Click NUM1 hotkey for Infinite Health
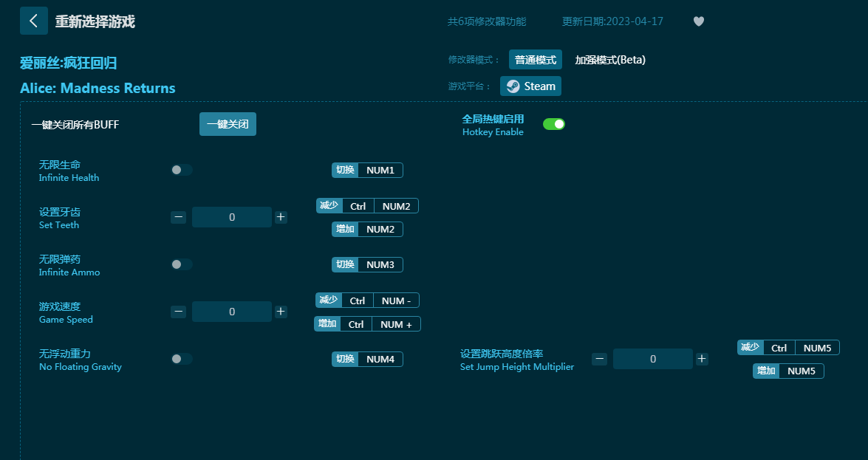This screenshot has width=868, height=460. (380, 170)
